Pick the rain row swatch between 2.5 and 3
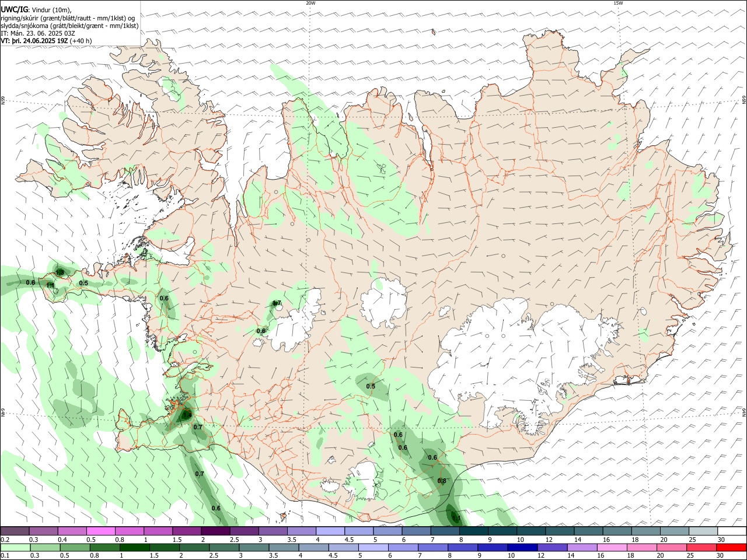Screen dimensions: 747x560 pyautogui.click(x=224, y=547)
